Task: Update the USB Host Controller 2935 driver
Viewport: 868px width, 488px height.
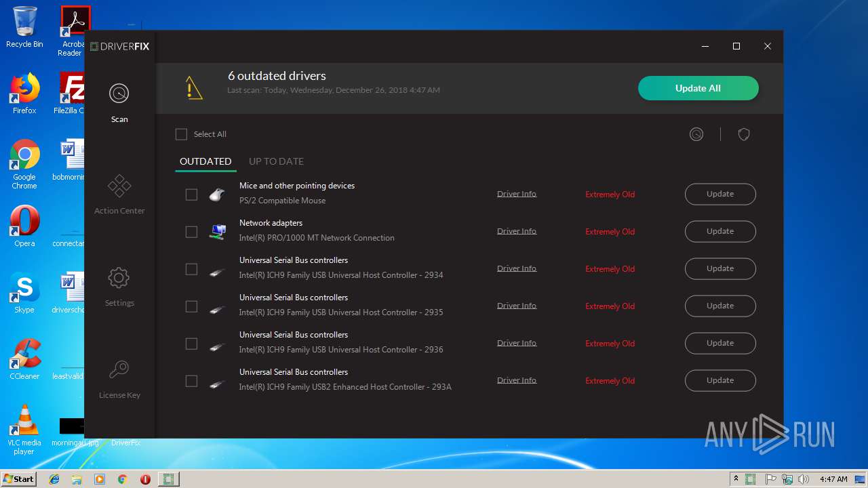Action: 720,306
